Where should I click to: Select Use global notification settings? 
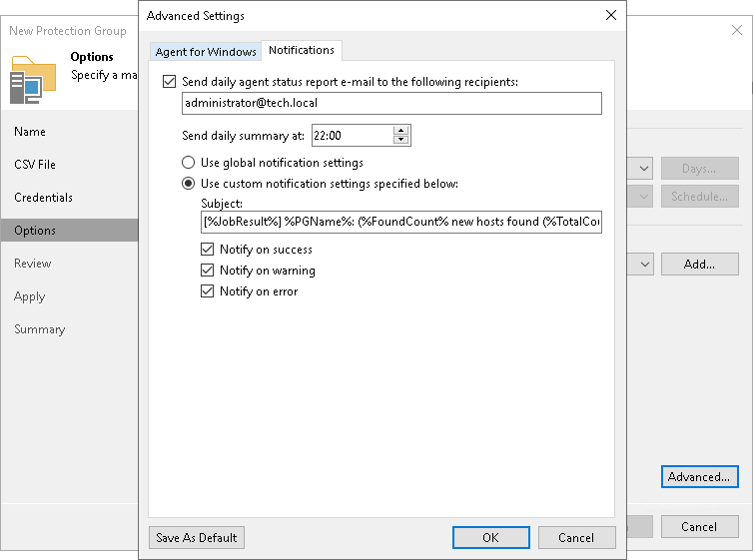[x=188, y=163]
